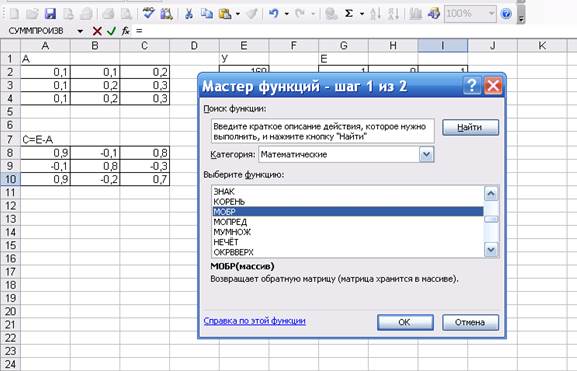Click the fx Insert Function icon
The width and height of the screenshot is (577, 371).
point(125,31)
